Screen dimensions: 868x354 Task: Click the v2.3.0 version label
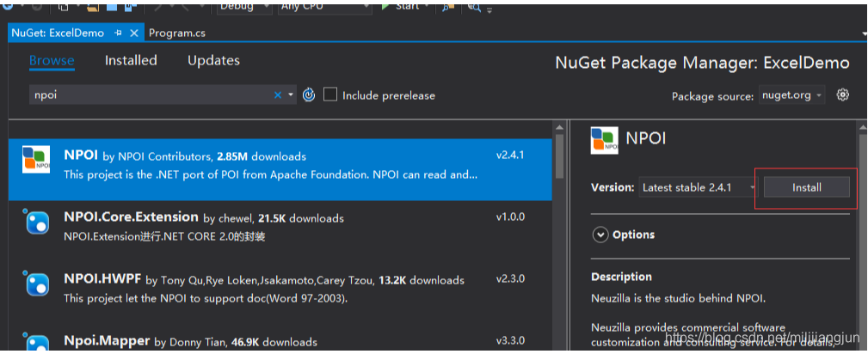510,278
